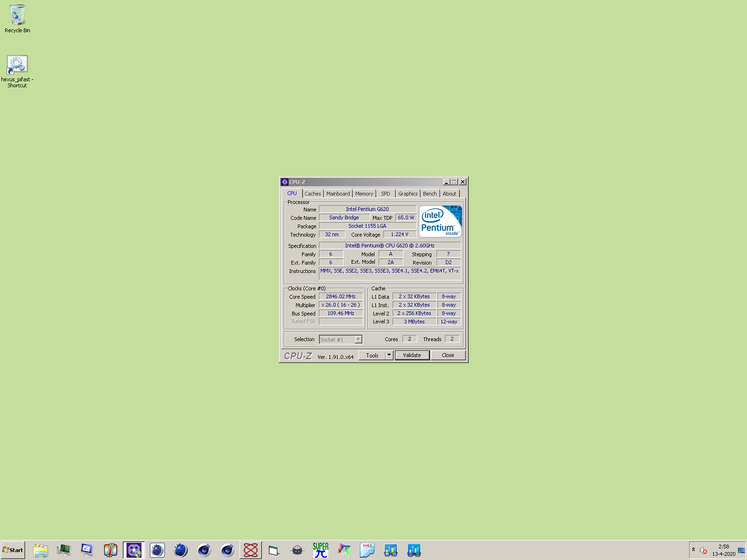Screen dimensions: 747x560
Task: Click the Level 3 cache 3 MBytes value
Action: coord(414,322)
